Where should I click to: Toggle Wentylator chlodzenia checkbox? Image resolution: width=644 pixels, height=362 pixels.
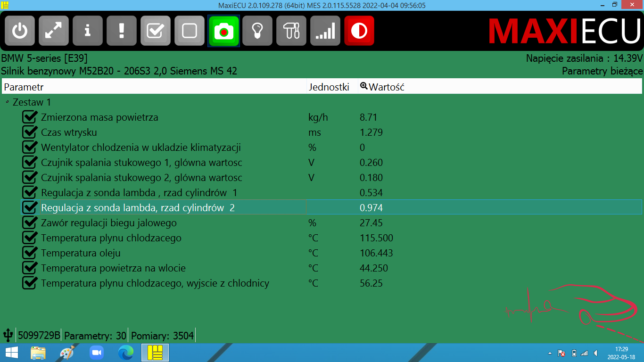(x=30, y=147)
